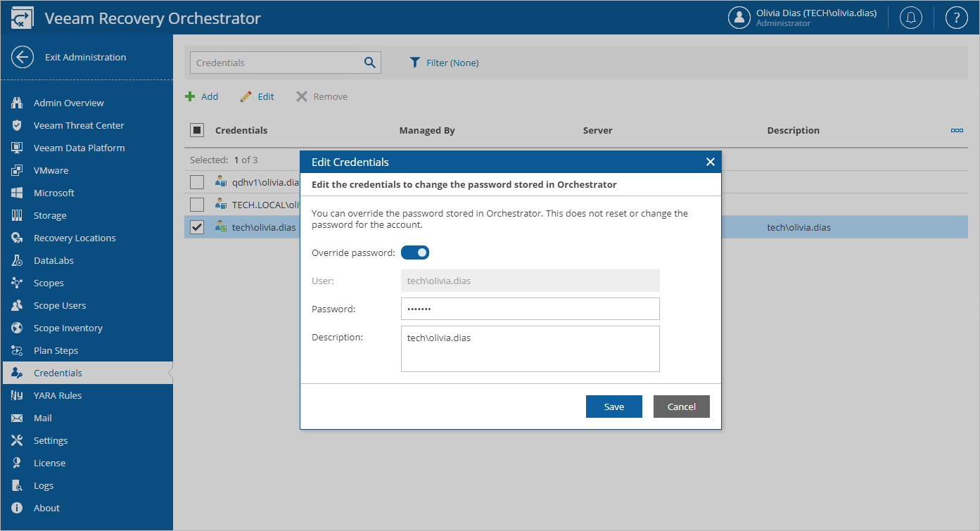The height and width of the screenshot is (531, 980).
Task: Click the Microsoft windows icon
Action: pos(18,193)
